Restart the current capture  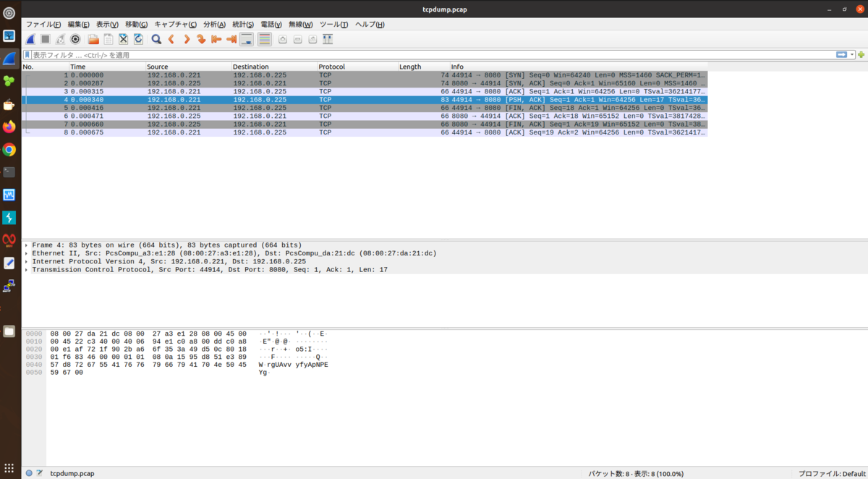[x=60, y=39]
